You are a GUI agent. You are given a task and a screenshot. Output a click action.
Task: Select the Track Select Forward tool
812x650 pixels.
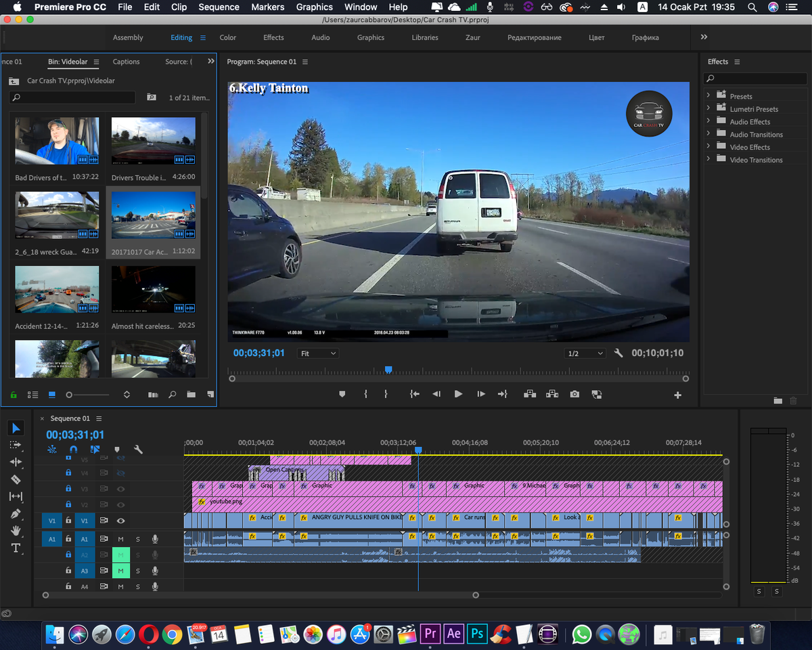coord(16,445)
